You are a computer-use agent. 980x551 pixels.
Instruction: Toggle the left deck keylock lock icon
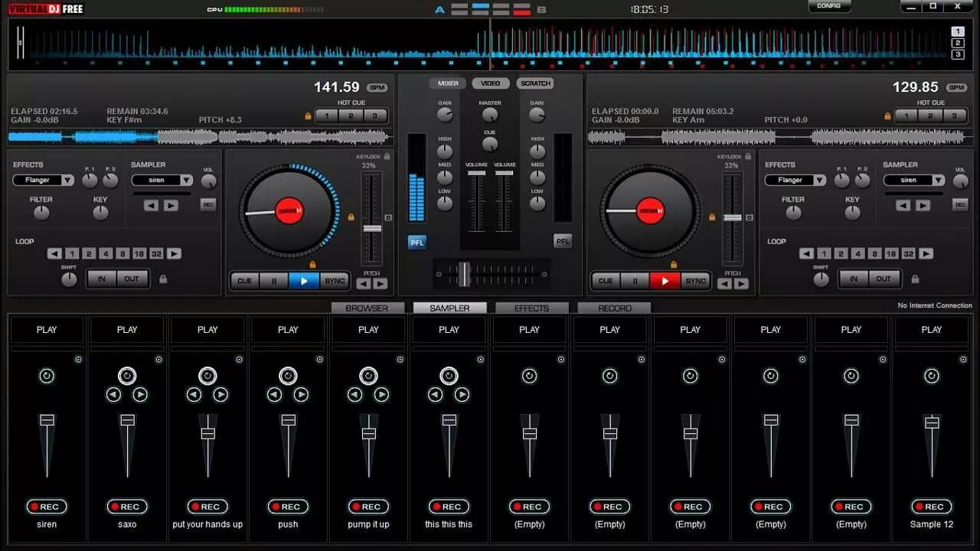pos(387,156)
